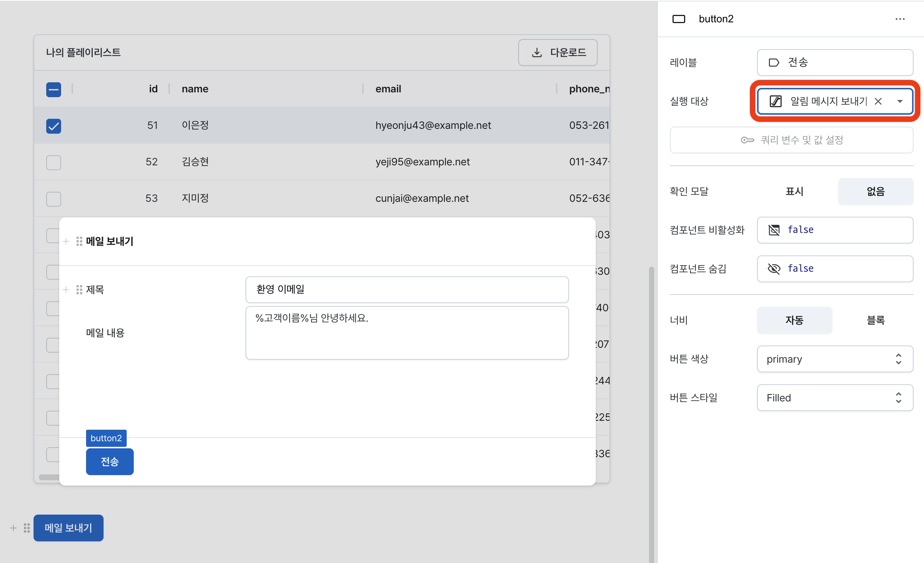Click the phone column header
The image size is (924, 563).
click(x=589, y=89)
